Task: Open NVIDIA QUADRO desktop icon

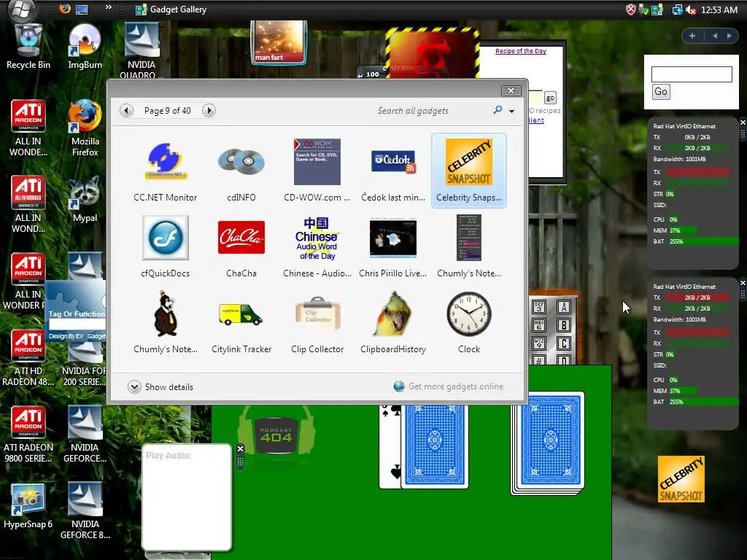Action: coord(142,50)
